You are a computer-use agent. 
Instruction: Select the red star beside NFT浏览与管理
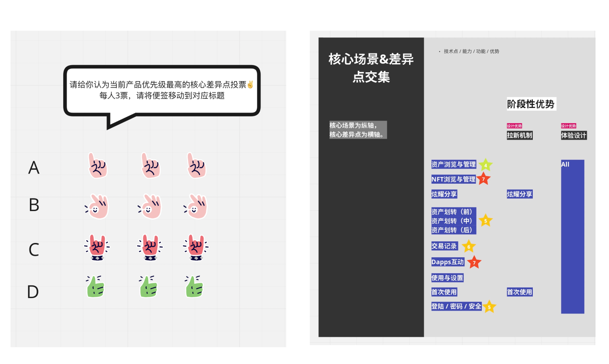pyautogui.click(x=483, y=179)
